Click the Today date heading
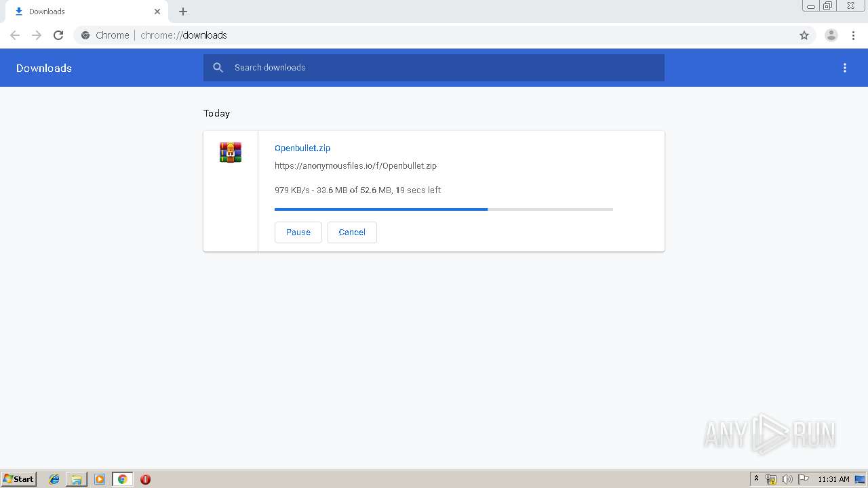This screenshot has width=868, height=488. click(216, 114)
